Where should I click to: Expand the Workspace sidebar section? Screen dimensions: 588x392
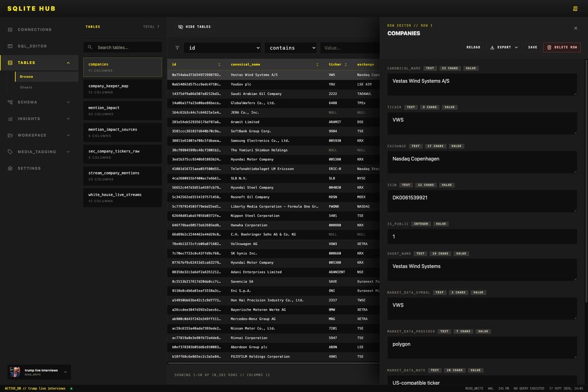pos(68,135)
